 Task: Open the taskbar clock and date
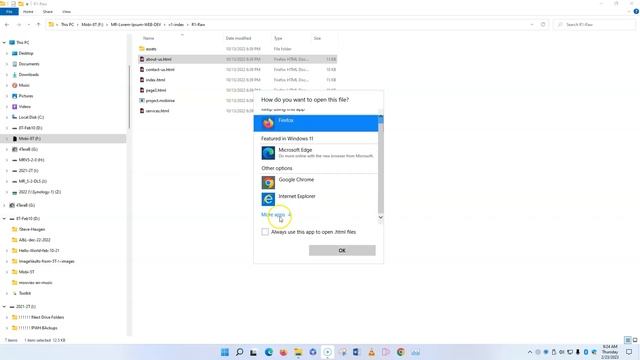click(x=610, y=352)
